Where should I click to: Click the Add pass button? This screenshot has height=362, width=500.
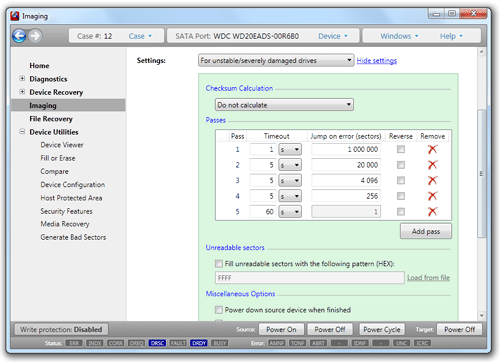(x=426, y=231)
